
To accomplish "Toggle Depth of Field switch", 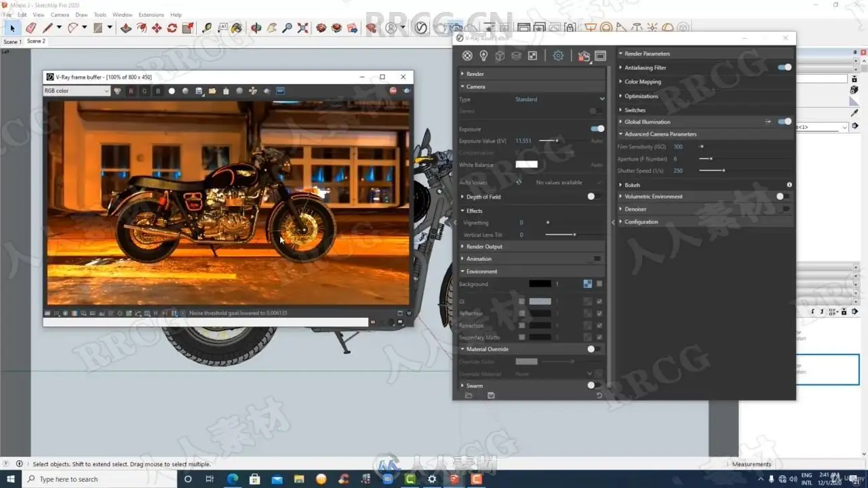I will (x=594, y=197).
